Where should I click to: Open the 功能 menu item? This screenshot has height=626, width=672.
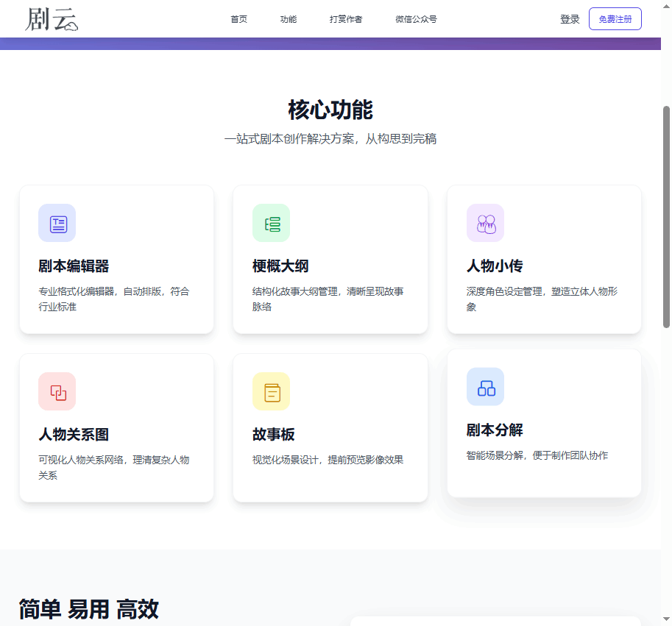coord(288,19)
